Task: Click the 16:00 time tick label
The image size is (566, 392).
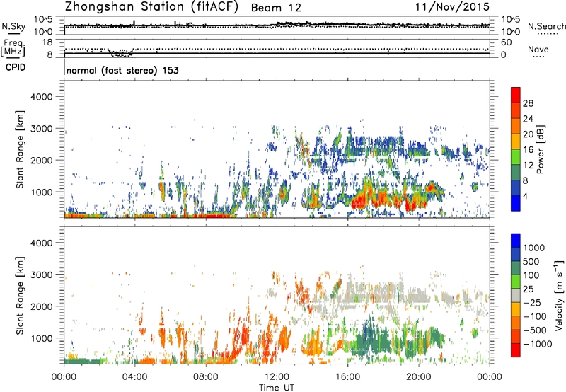Action: point(347,377)
